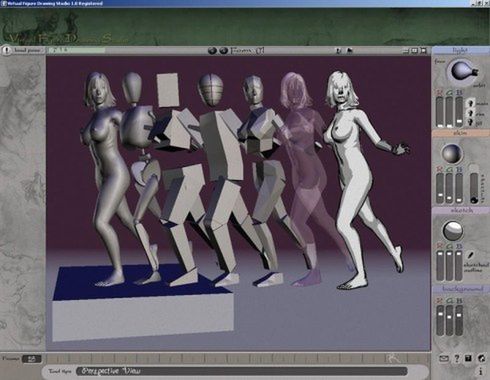The width and height of the screenshot is (490, 380).
Task: Click the globe web icon
Action: click(x=481, y=359)
